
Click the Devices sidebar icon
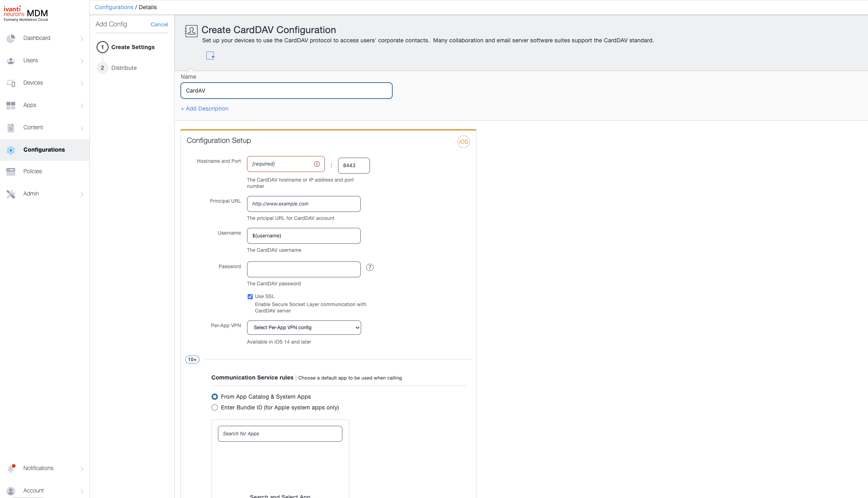coord(10,83)
